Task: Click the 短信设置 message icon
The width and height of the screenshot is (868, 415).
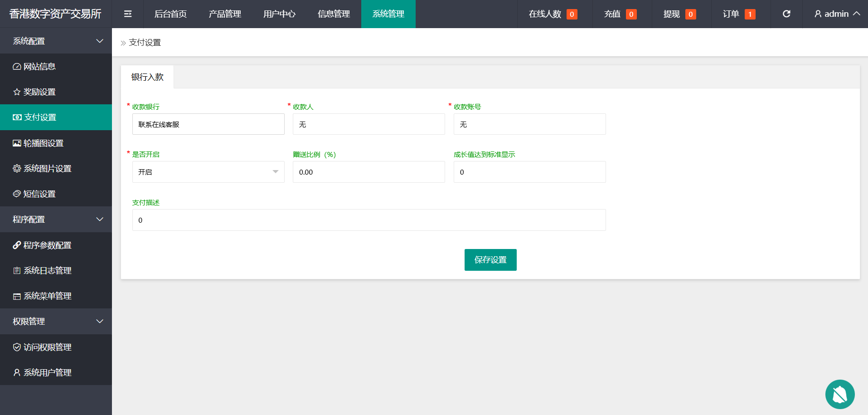Action: (x=17, y=194)
